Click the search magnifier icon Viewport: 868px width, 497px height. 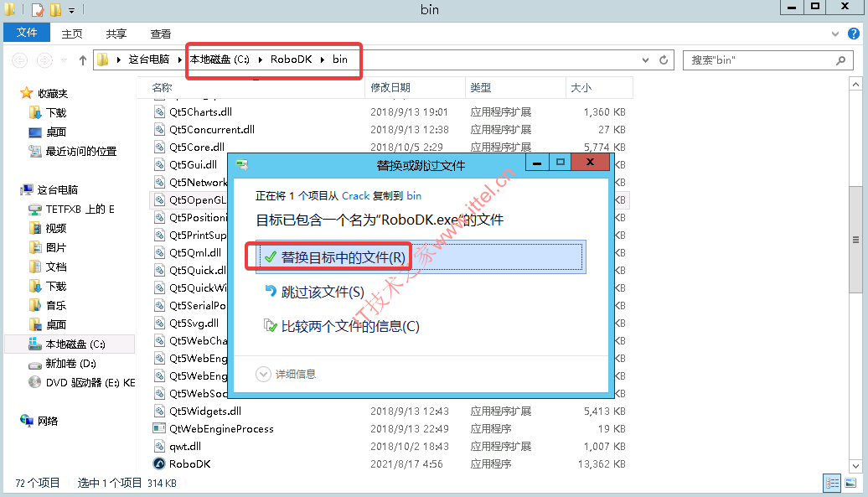(x=841, y=60)
